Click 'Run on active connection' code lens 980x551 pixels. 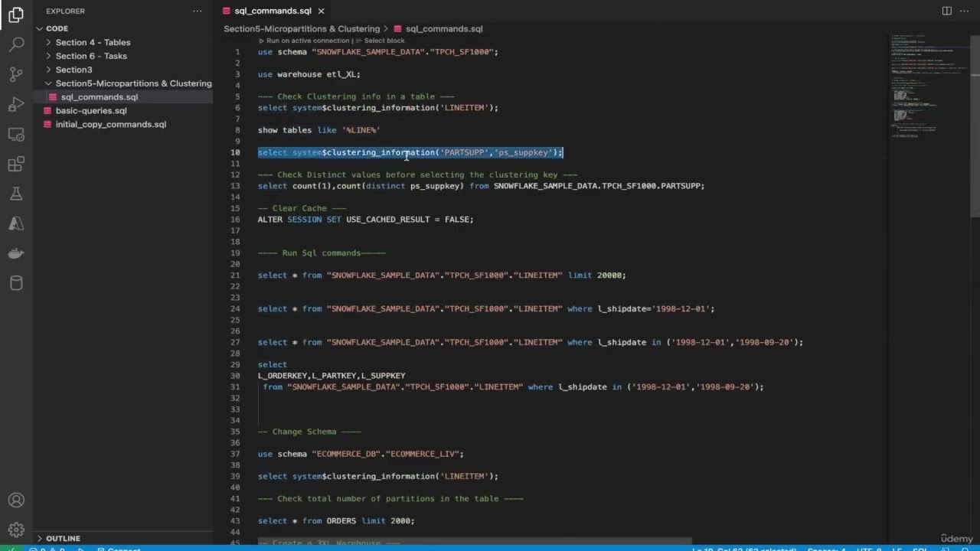click(x=308, y=41)
